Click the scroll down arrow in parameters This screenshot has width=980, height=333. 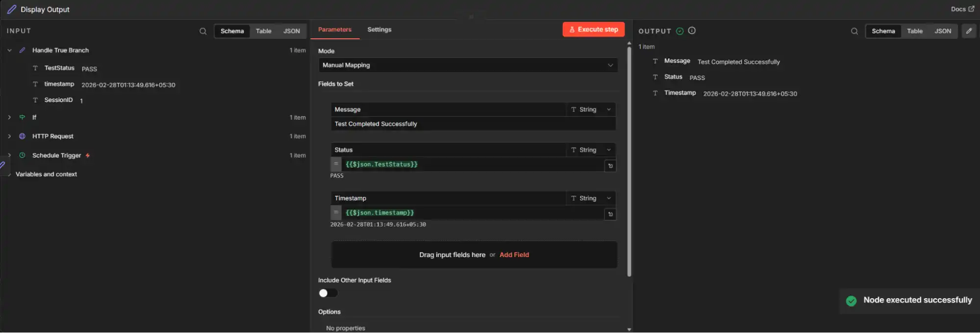[x=629, y=329]
